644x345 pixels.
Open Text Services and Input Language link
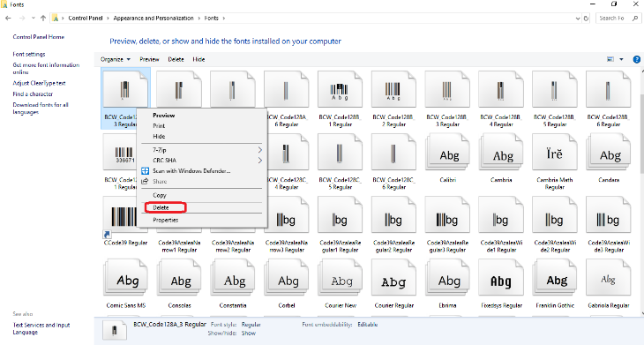(41, 328)
